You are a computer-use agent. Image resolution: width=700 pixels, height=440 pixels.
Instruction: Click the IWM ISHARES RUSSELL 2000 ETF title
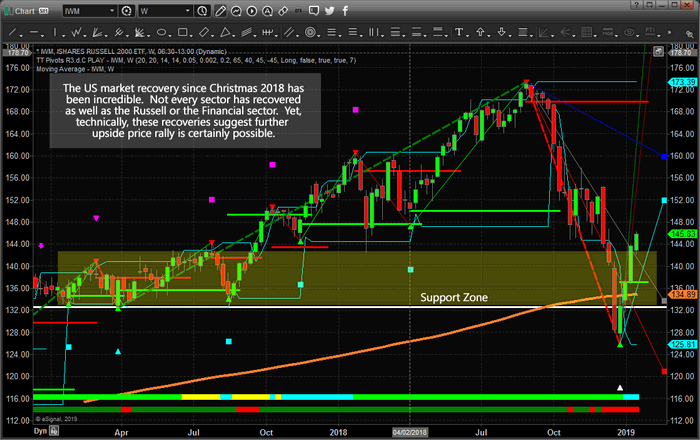(x=131, y=52)
